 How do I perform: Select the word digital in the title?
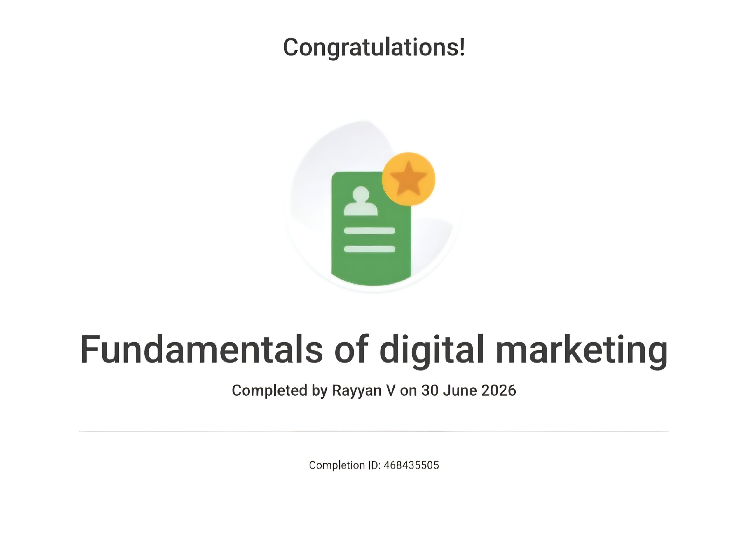point(432,351)
